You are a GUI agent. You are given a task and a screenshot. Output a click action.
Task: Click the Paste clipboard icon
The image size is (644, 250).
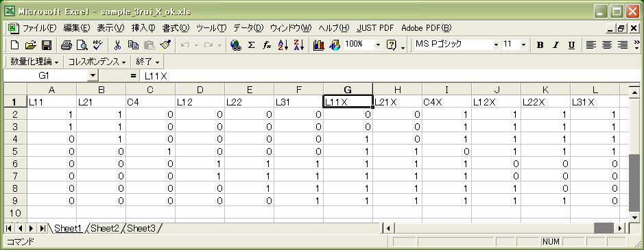coord(149,45)
